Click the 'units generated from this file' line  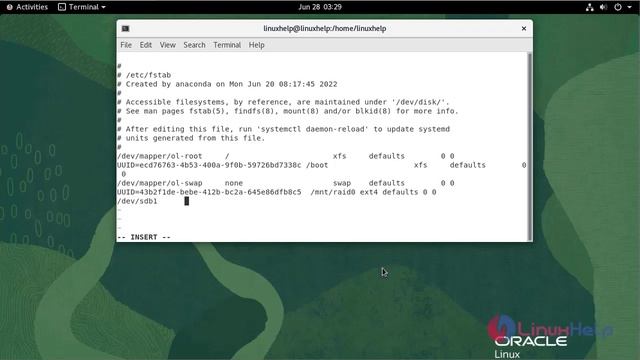coord(191,138)
